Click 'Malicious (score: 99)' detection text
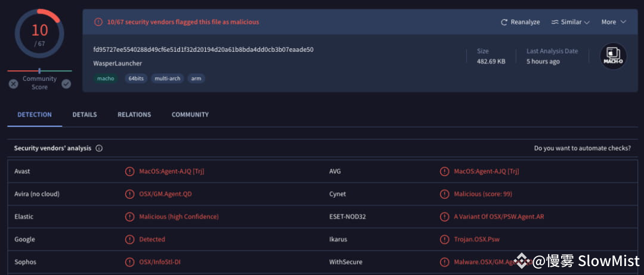The image size is (644, 275). tap(483, 194)
